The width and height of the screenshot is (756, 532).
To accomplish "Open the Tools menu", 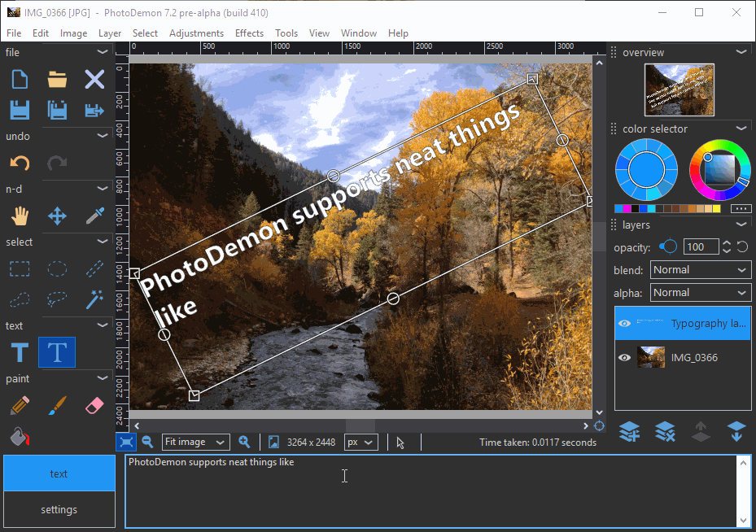I will pyautogui.click(x=286, y=33).
